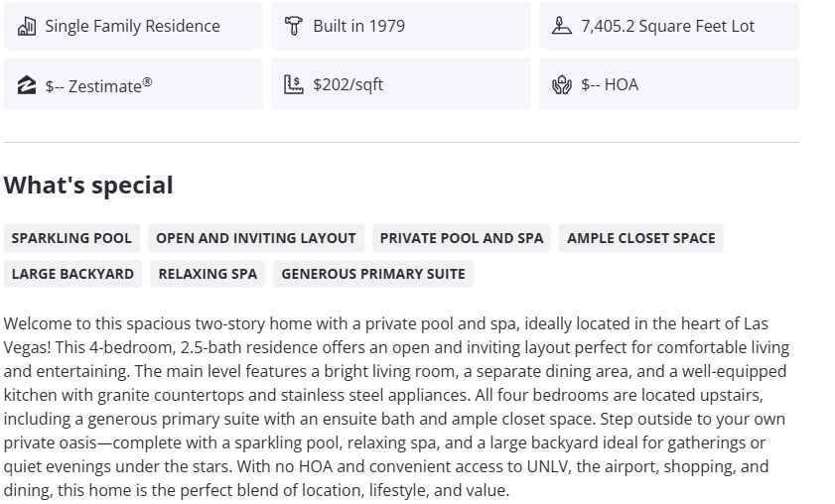Click the $-- HOA value
The image size is (835, 504).
(610, 84)
